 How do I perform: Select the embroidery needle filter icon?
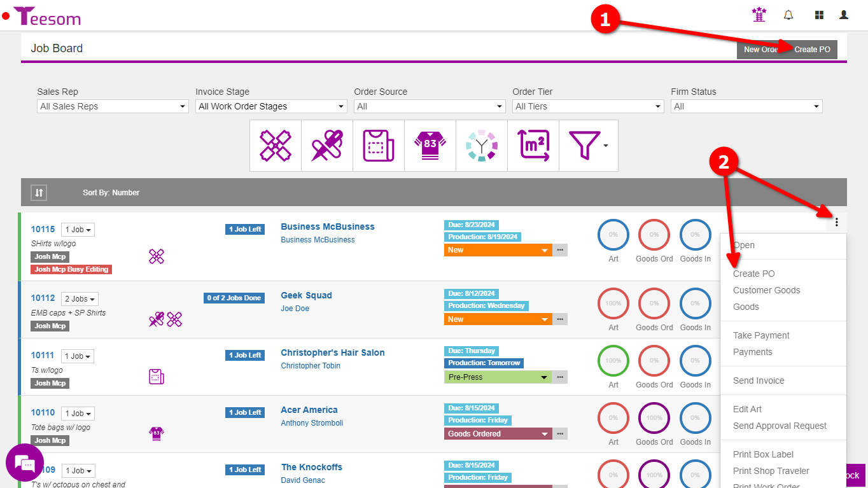pos(327,146)
